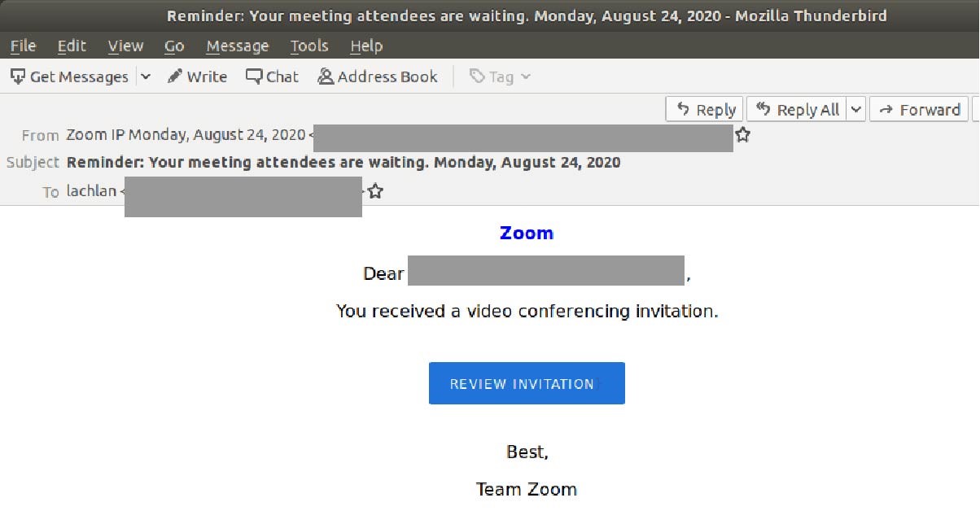This screenshot has height=511, width=980.
Task: Select the Write pencil icon
Action: (173, 76)
